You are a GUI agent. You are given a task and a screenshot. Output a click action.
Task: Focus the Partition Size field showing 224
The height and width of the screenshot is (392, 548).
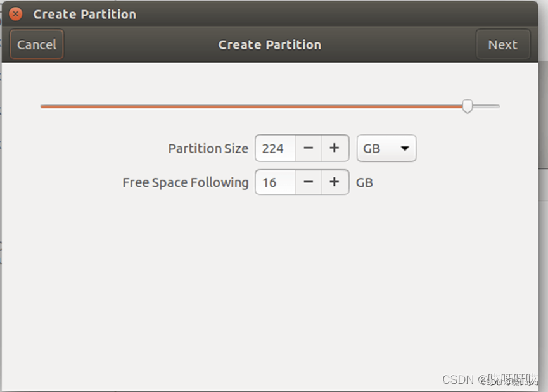tap(276, 148)
